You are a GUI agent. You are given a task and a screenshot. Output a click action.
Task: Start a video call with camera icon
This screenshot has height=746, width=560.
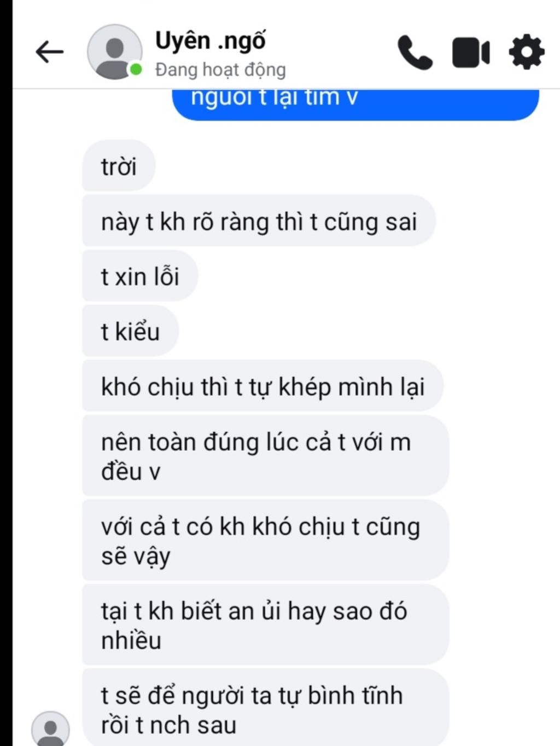click(x=471, y=53)
